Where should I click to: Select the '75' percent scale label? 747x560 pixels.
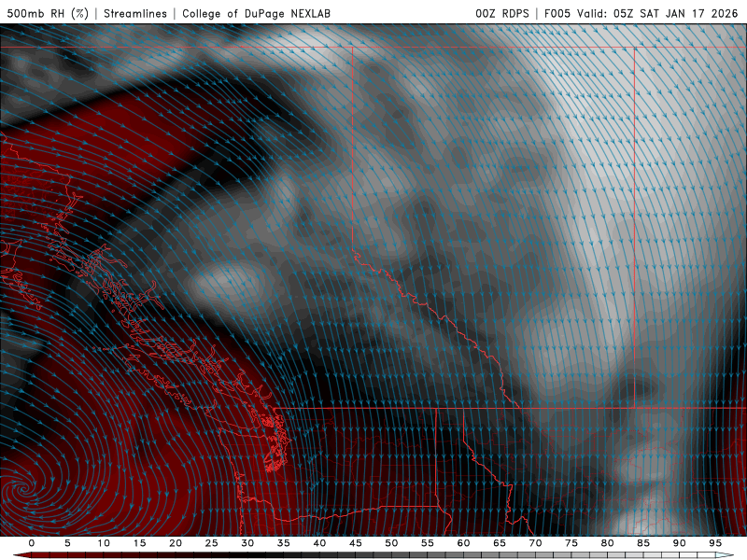[x=571, y=543]
